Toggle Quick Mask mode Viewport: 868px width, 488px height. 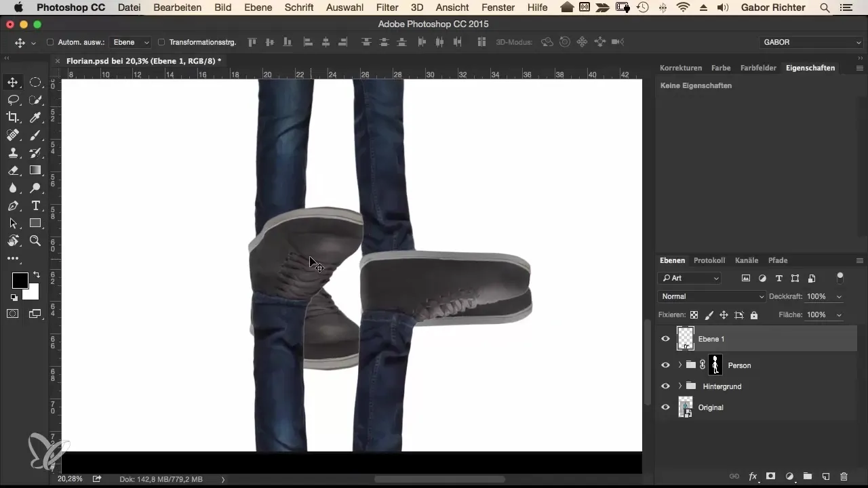pyautogui.click(x=13, y=314)
